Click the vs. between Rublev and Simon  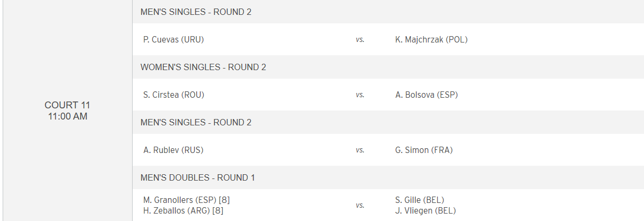pyautogui.click(x=360, y=150)
